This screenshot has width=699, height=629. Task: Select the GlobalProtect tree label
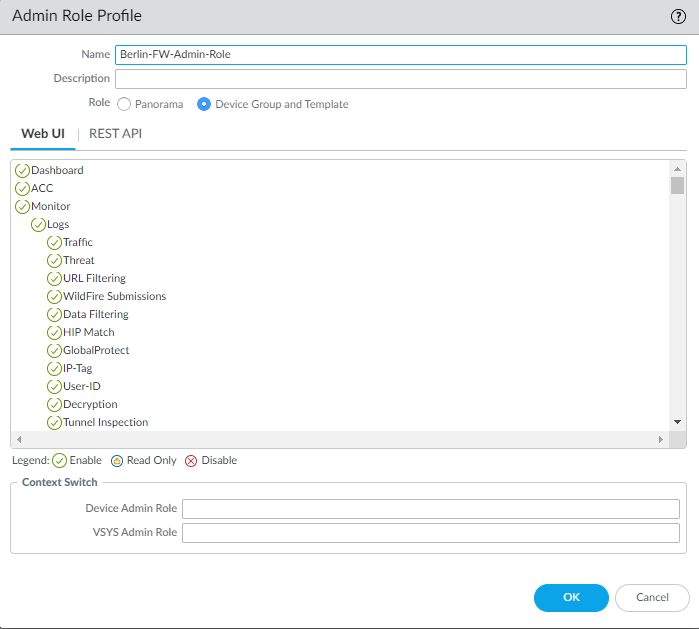96,350
